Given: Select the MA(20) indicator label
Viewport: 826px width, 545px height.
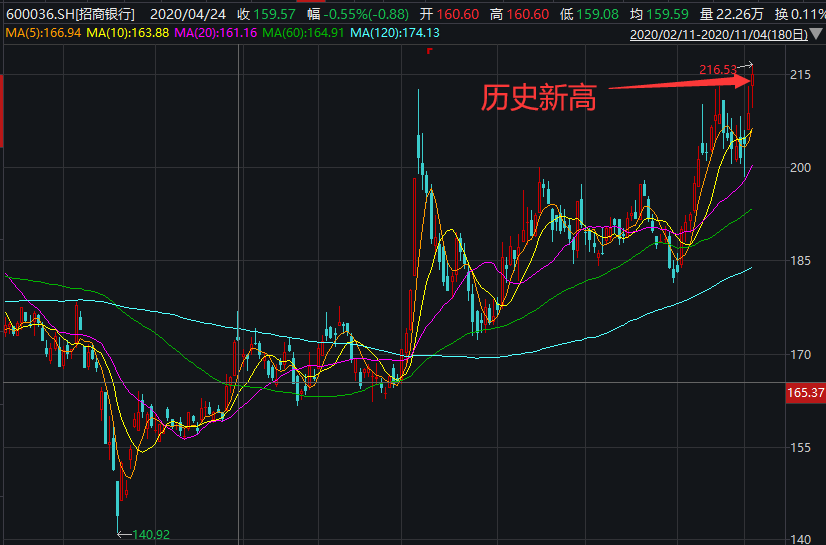Looking at the screenshot, I should click(x=215, y=34).
